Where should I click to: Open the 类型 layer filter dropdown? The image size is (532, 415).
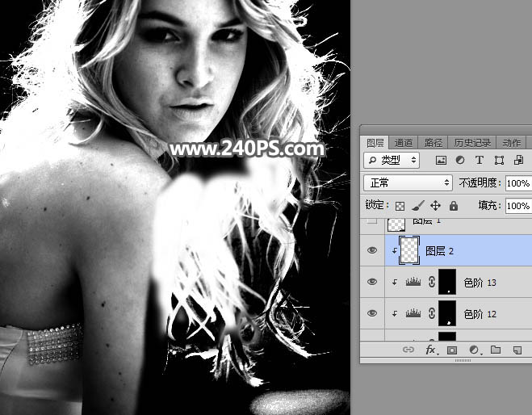pyautogui.click(x=392, y=160)
